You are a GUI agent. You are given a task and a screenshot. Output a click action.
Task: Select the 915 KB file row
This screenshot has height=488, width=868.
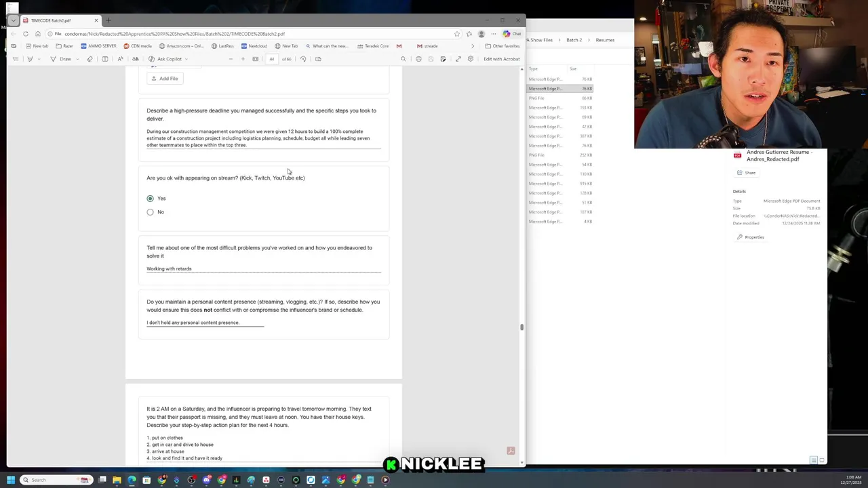[560, 184]
